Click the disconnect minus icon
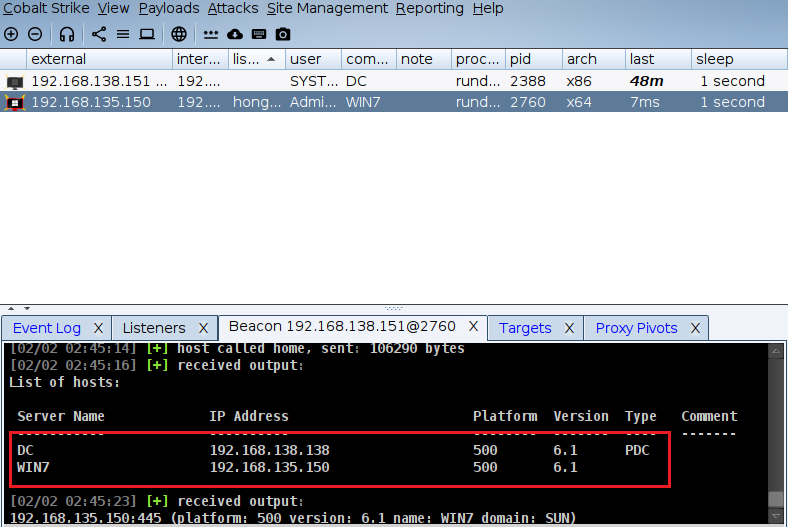The height and width of the screenshot is (527, 788). tap(35, 34)
